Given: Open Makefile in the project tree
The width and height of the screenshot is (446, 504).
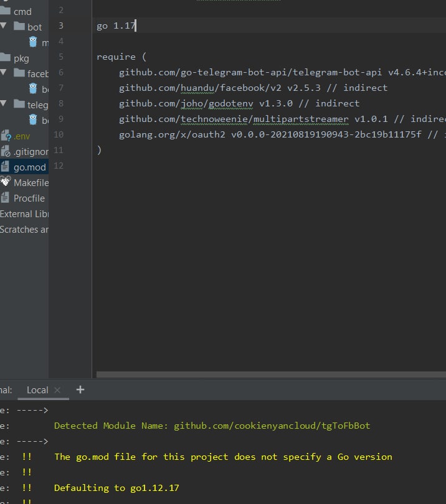Looking at the screenshot, I should 31,182.
